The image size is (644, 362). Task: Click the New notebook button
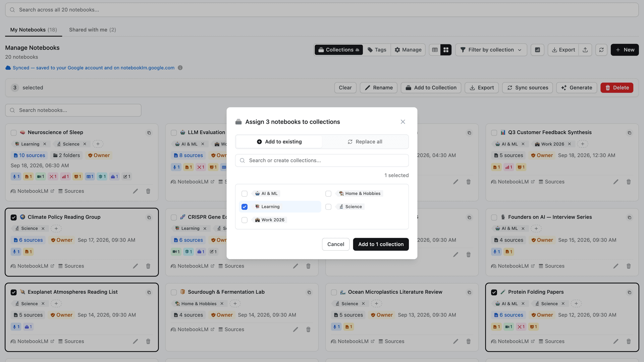[625, 50]
